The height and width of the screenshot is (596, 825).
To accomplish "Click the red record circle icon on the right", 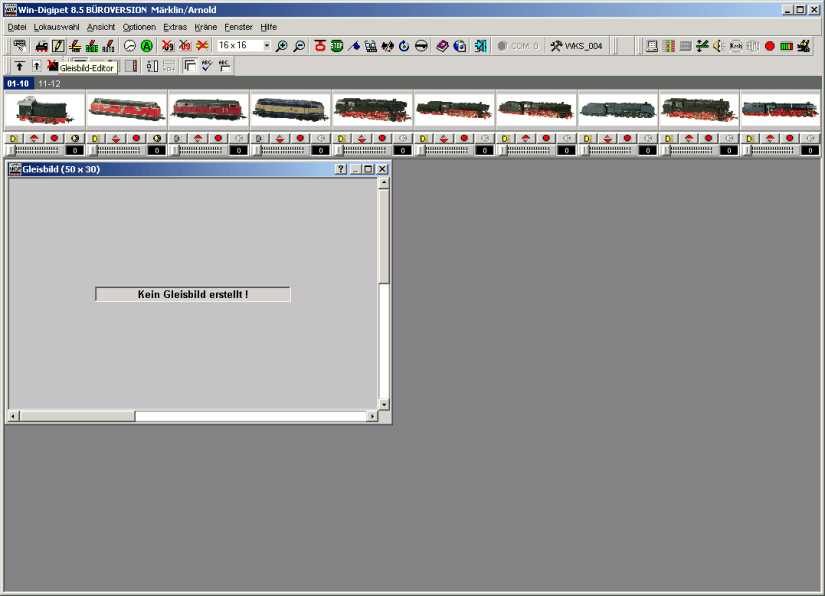I will (x=769, y=45).
